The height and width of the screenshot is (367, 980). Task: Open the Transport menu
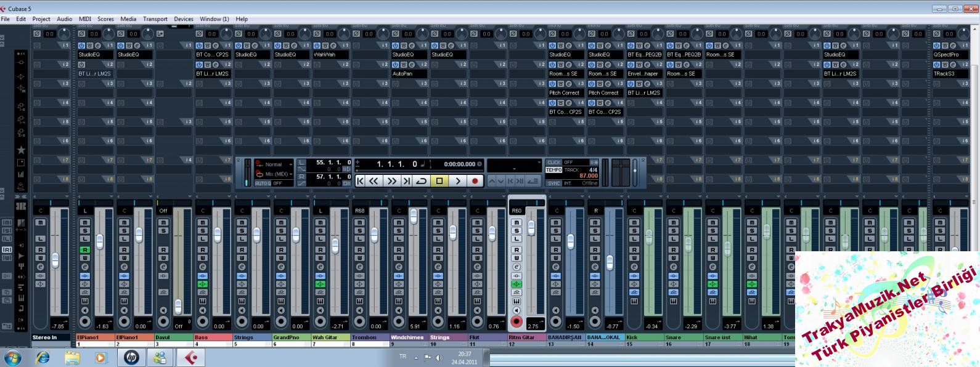(x=155, y=19)
